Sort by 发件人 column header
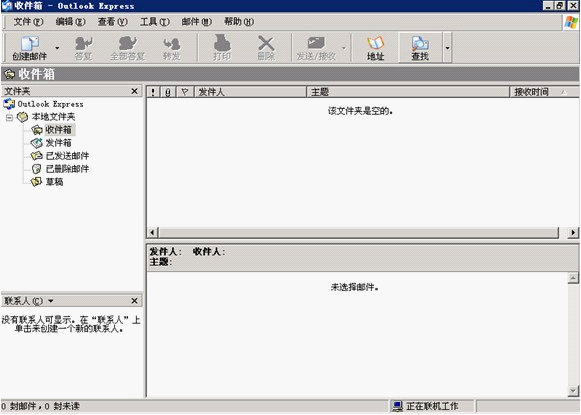The width and height of the screenshot is (581, 415). [250, 92]
